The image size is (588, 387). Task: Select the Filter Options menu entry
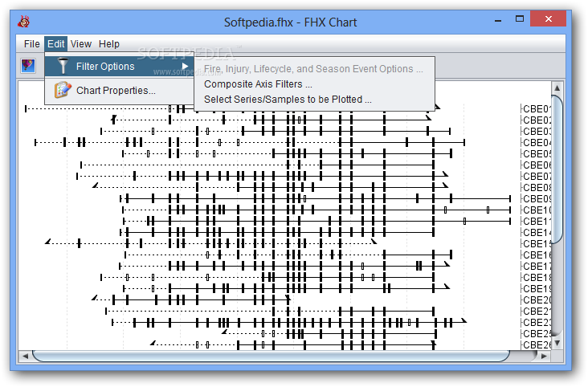(x=119, y=67)
